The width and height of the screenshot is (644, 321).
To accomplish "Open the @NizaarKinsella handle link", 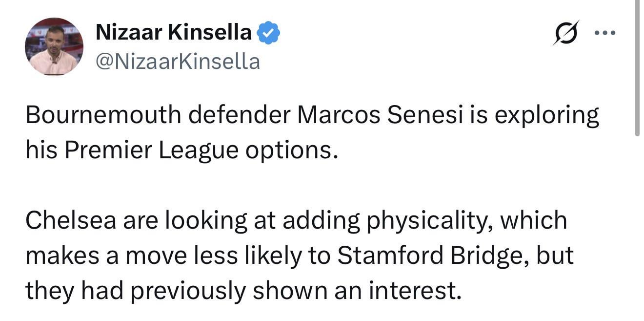I will point(178,62).
